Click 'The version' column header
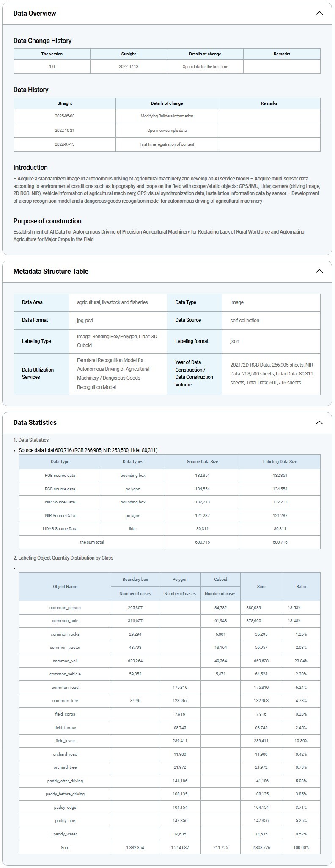Viewport: 335px width, 868px height. coord(52,54)
